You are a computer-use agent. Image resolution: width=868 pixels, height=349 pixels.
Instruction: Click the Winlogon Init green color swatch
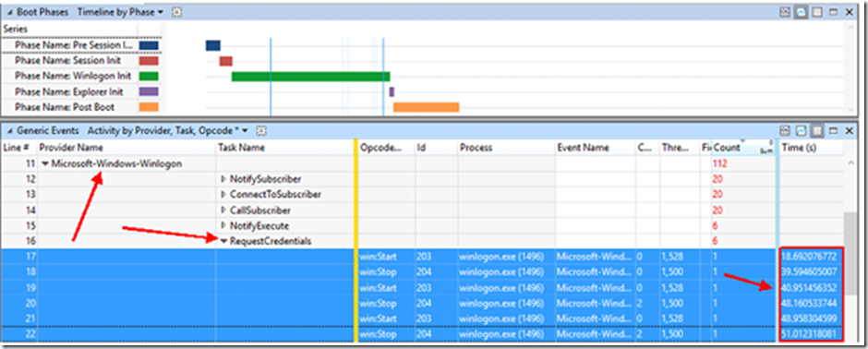[x=149, y=77]
